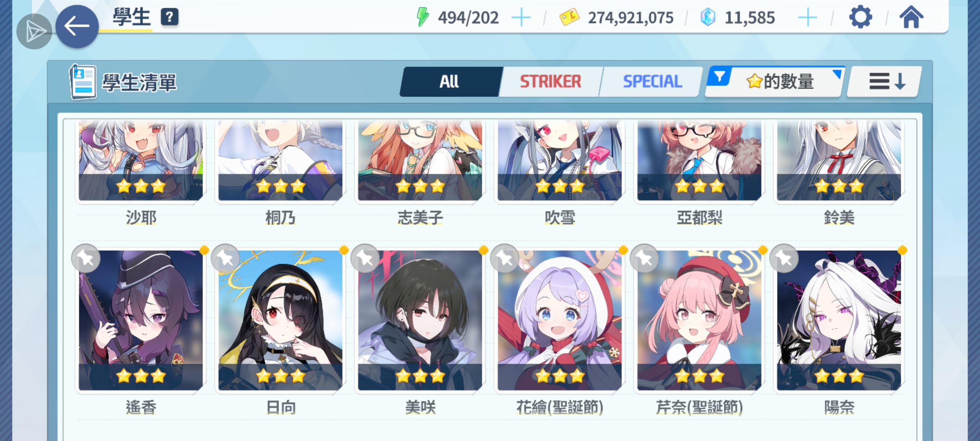Toggle sort order descending arrow button
Image resolution: width=980 pixels, height=441 pixels.
coord(884,82)
